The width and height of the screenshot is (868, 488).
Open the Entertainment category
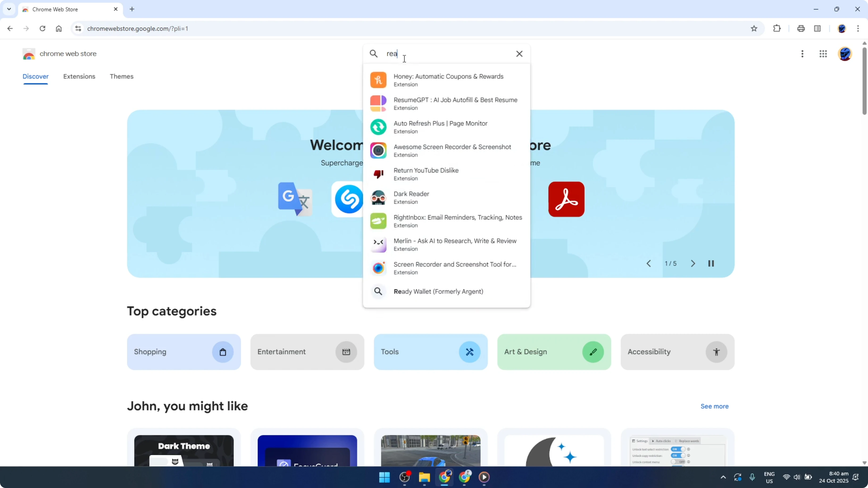[x=307, y=352]
